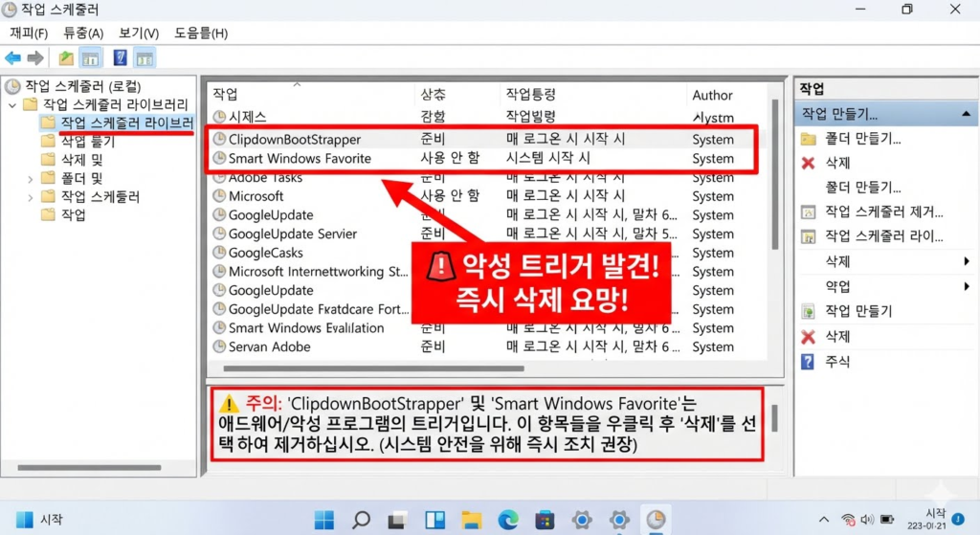Collapse the 작업 만들기... actions header arrow
Image resolution: width=980 pixels, height=535 pixels.
click(x=966, y=114)
